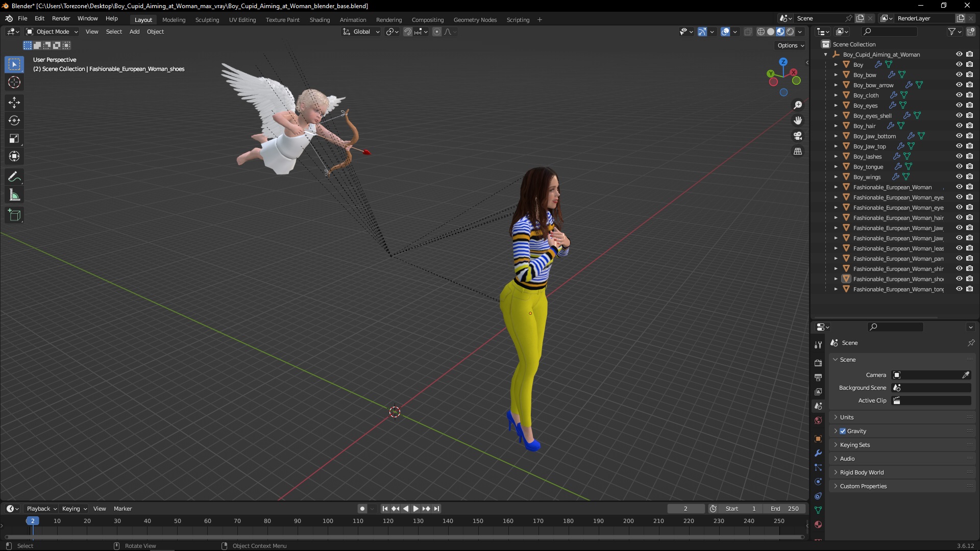This screenshot has width=980, height=551.
Task: Hide the Boy_wings object with its eye icon
Action: [x=959, y=177]
